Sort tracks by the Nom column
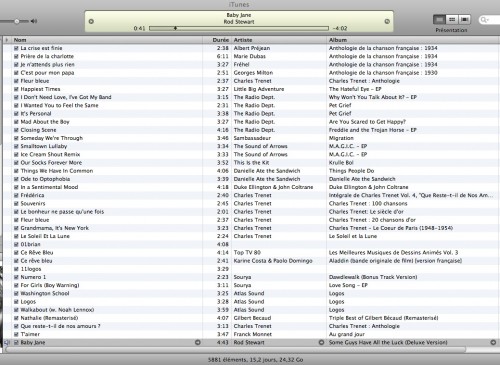The width and height of the screenshot is (500, 365). point(107,40)
